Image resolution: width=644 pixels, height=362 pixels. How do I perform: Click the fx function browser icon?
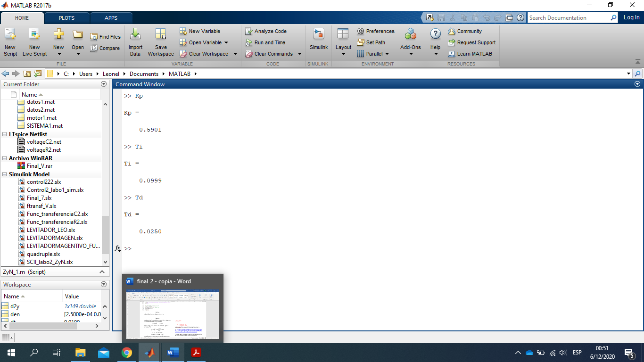(118, 248)
